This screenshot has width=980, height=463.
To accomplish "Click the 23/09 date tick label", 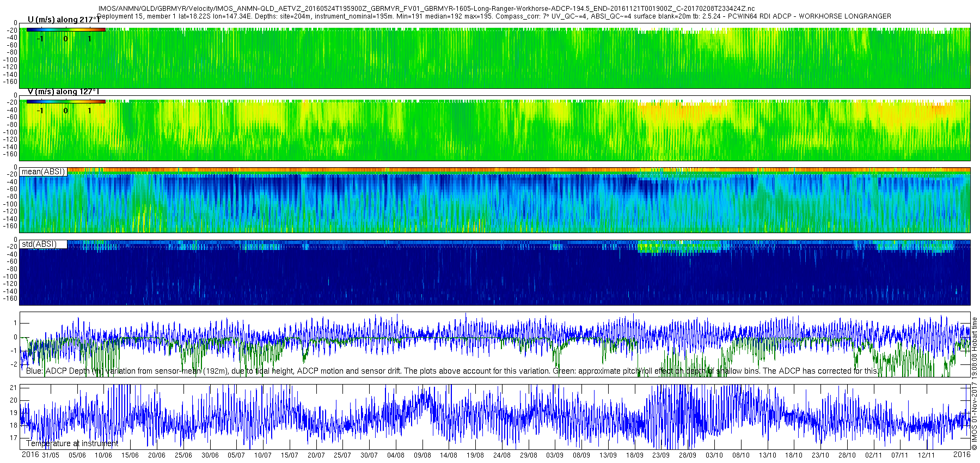I will click(x=661, y=455).
